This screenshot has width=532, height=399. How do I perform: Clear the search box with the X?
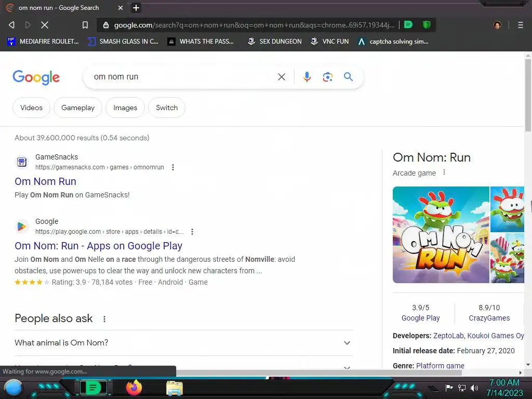pos(281,77)
